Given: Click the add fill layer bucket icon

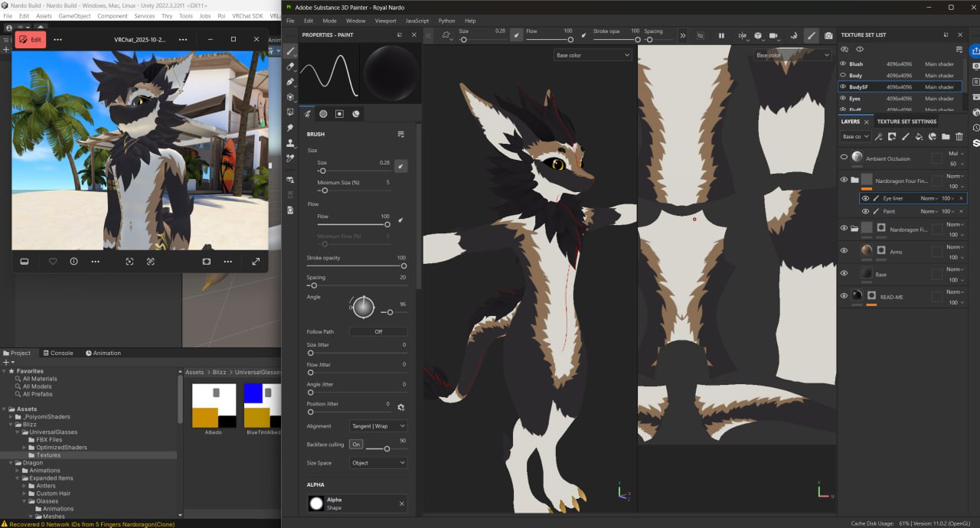Looking at the screenshot, I should [x=919, y=137].
